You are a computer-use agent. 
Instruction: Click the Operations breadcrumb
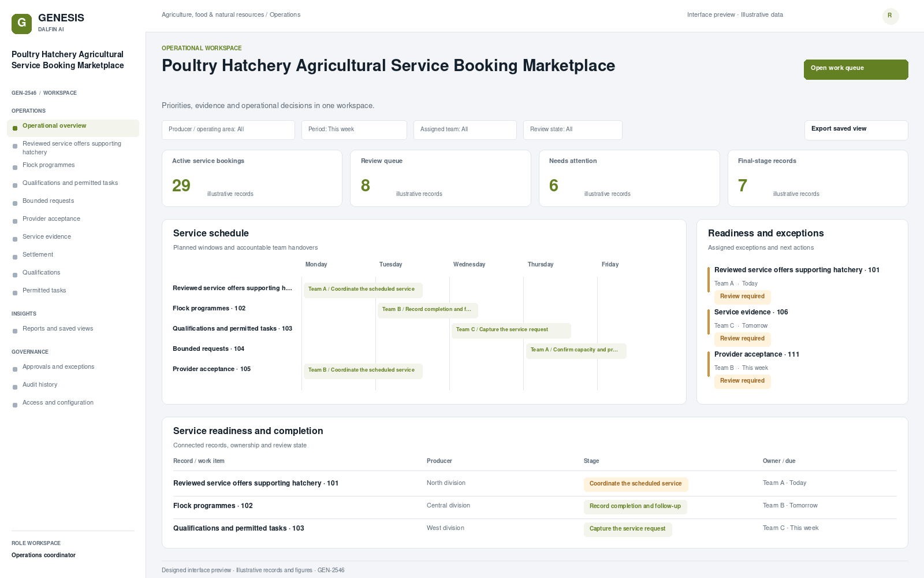click(285, 15)
